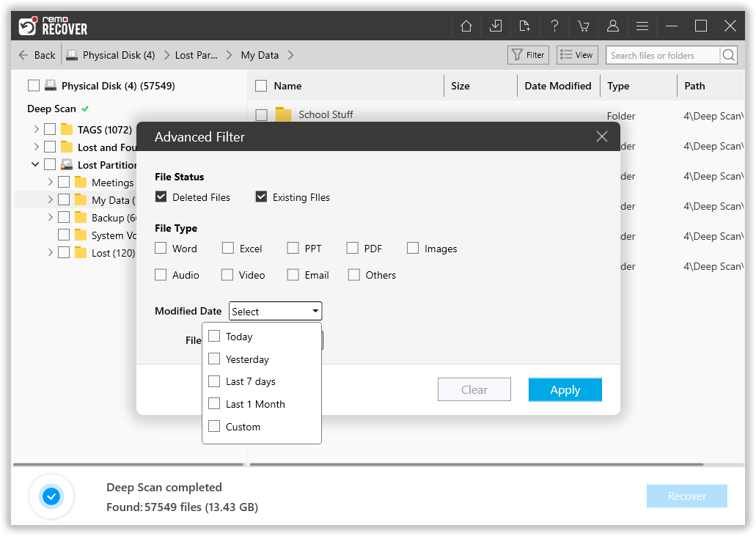Image resolution: width=756 pixels, height=536 pixels.
Task: Check the TAGS (1072) tree checkbox
Action: point(50,129)
